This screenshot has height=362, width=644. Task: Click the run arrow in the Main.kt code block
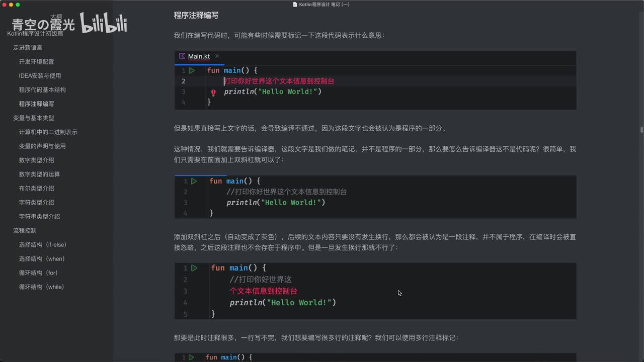click(192, 71)
